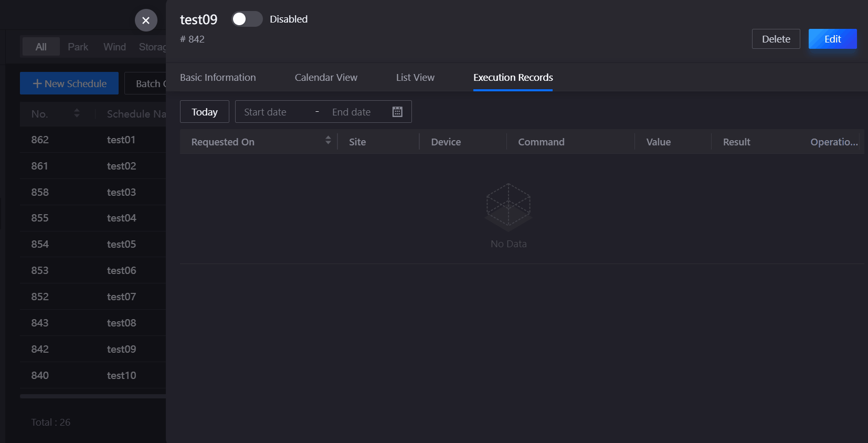Click the plus icon on New Schedule

(x=37, y=83)
